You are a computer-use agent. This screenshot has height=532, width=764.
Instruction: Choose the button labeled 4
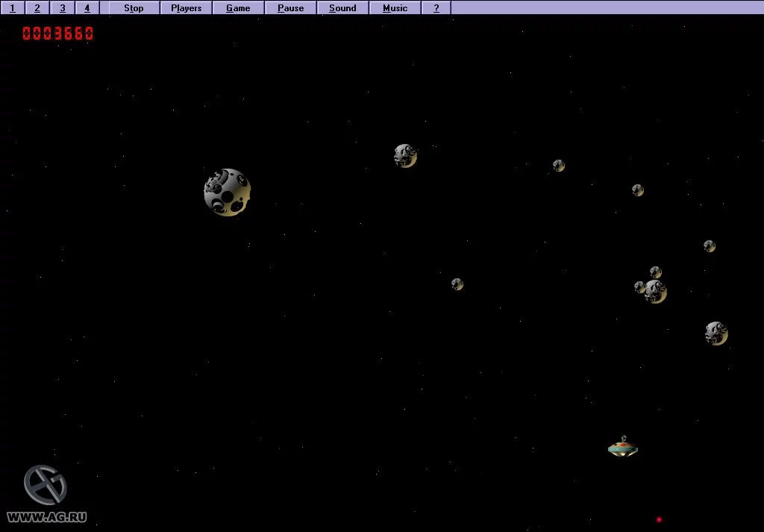pos(87,7)
